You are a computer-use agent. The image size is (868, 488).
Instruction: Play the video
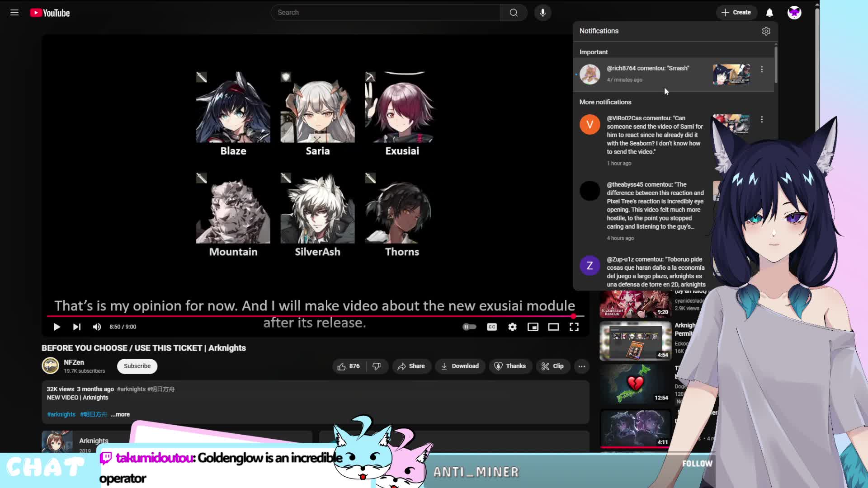57,327
